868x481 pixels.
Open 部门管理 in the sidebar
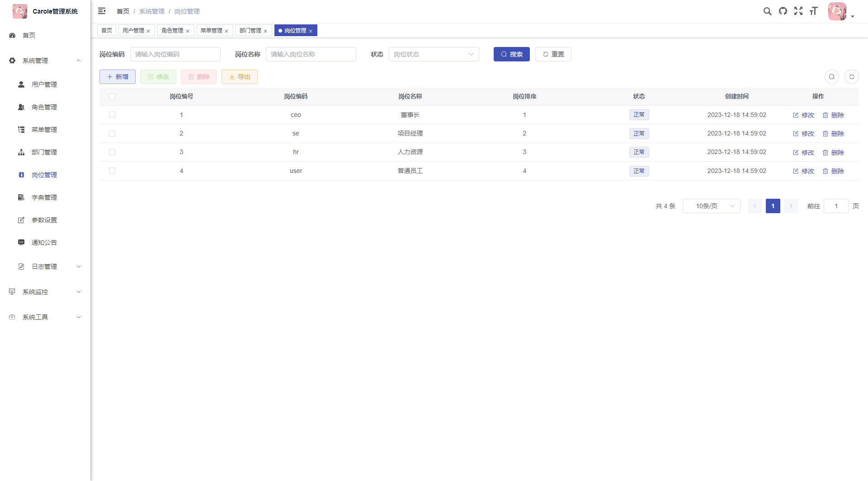pos(45,152)
